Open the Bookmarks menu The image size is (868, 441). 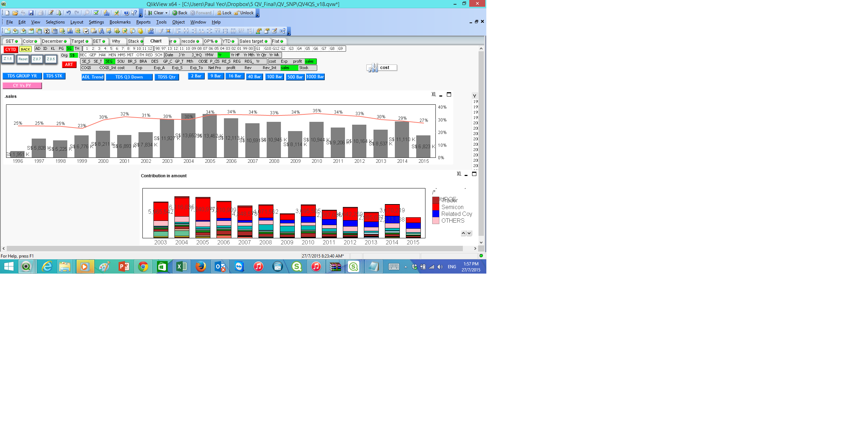(120, 22)
